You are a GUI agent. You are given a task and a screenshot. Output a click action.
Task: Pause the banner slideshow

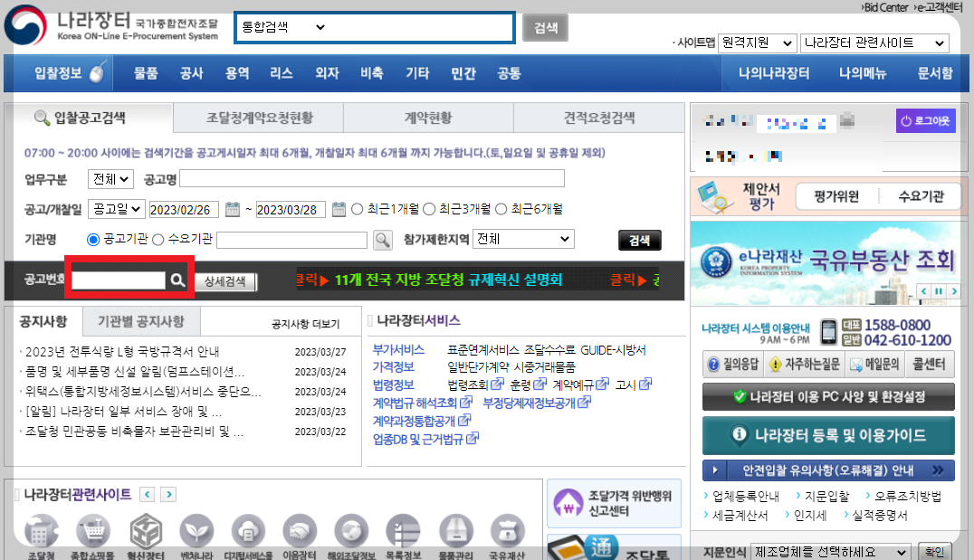pos(939,291)
